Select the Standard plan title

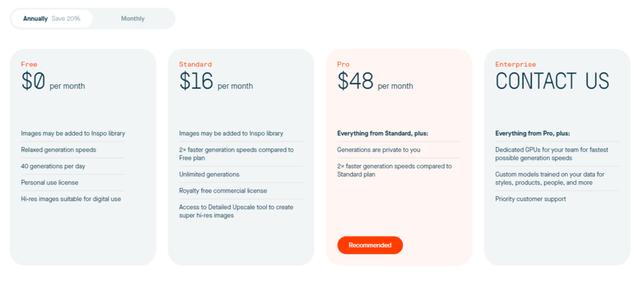click(195, 64)
